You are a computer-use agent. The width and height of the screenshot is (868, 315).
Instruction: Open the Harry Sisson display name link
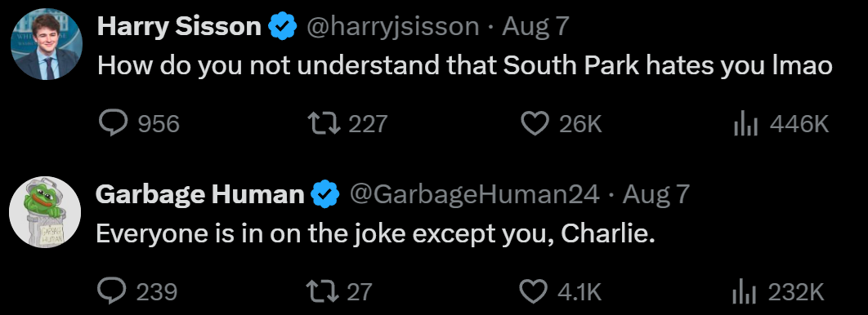(179, 26)
